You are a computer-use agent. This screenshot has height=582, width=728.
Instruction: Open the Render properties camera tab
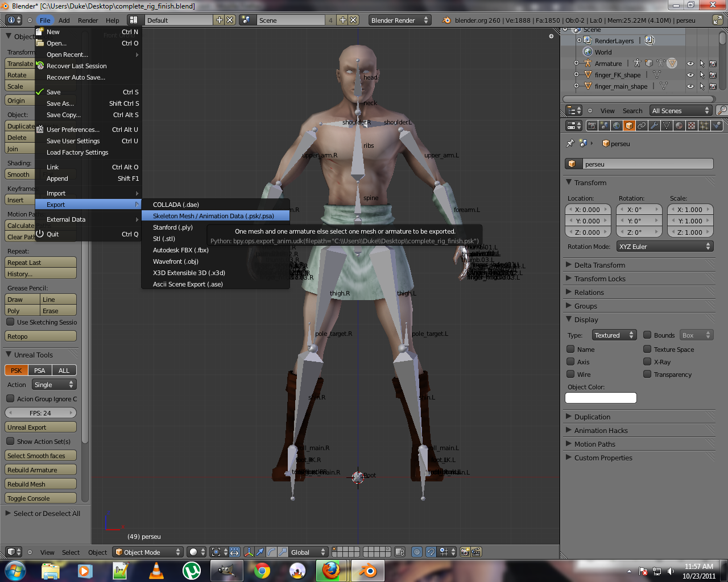tap(591, 126)
